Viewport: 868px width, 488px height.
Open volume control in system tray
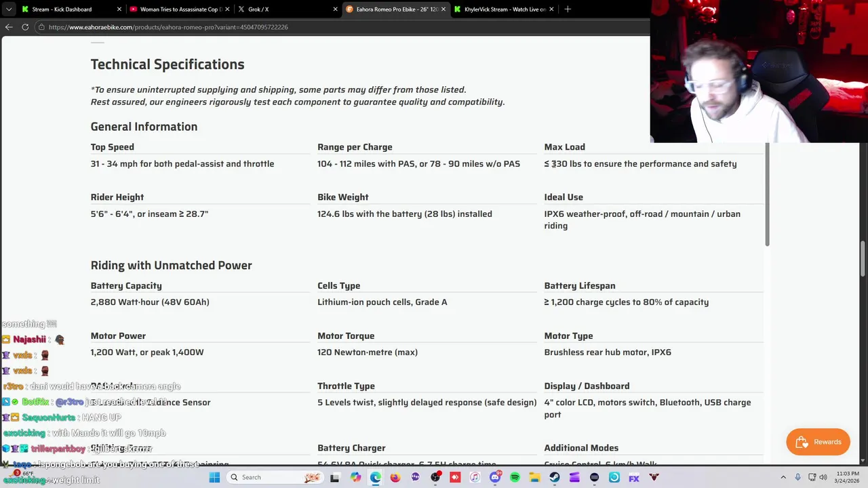[823, 477]
